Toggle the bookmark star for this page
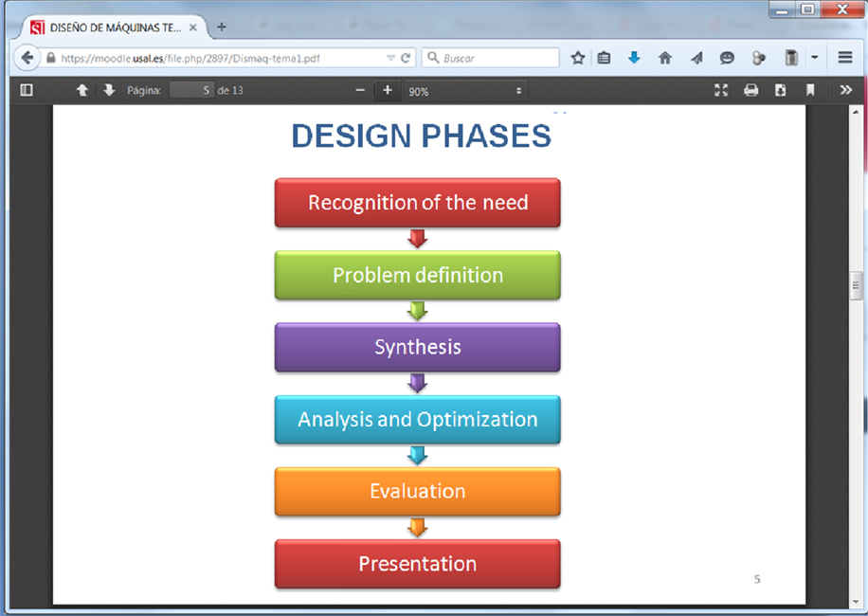This screenshot has height=616, width=868. pyautogui.click(x=577, y=58)
